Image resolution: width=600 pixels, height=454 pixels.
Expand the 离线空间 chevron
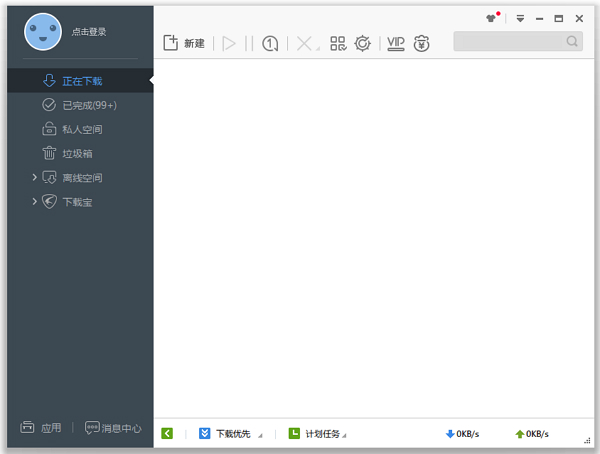click(x=34, y=177)
